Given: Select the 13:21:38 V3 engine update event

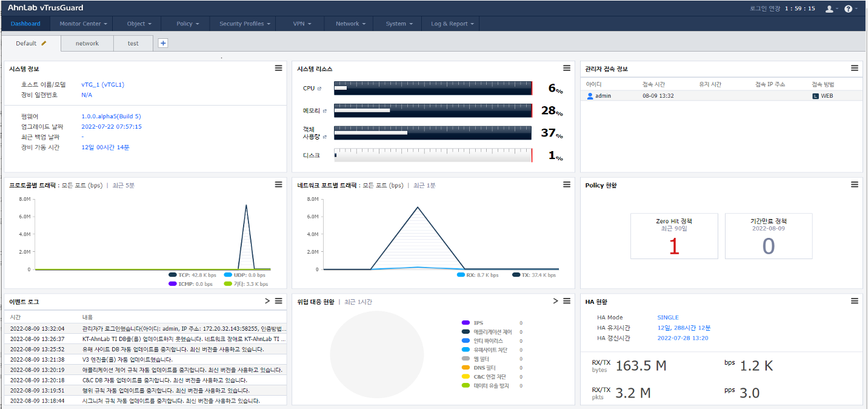Looking at the screenshot, I should click(145, 359).
